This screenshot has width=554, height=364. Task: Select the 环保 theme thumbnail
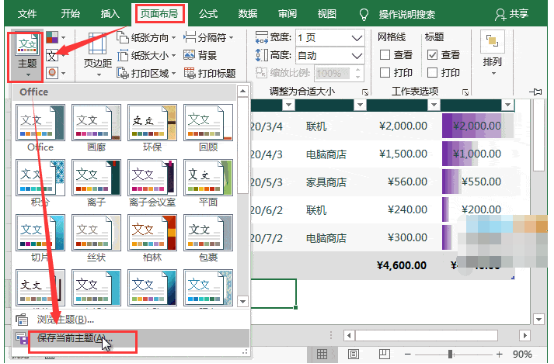point(152,122)
